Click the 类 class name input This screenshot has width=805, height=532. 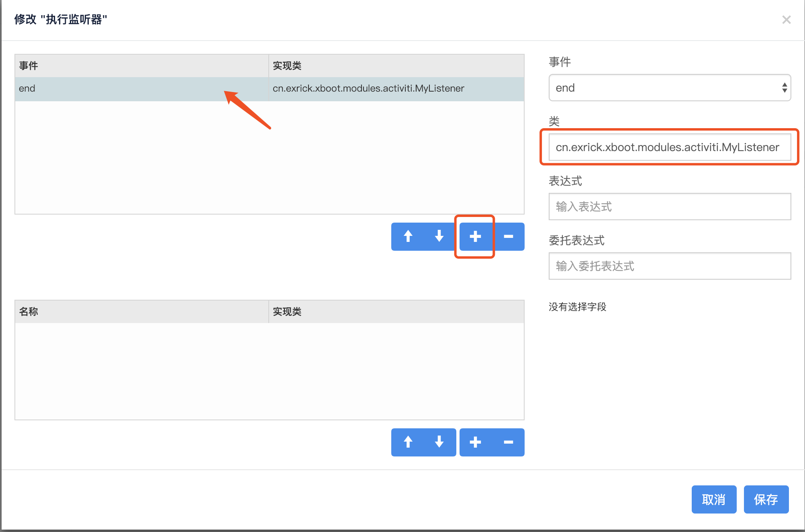670,147
